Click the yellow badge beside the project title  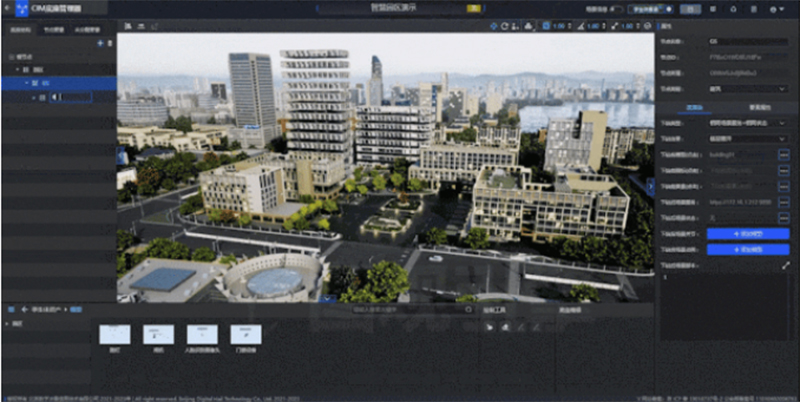[473, 9]
